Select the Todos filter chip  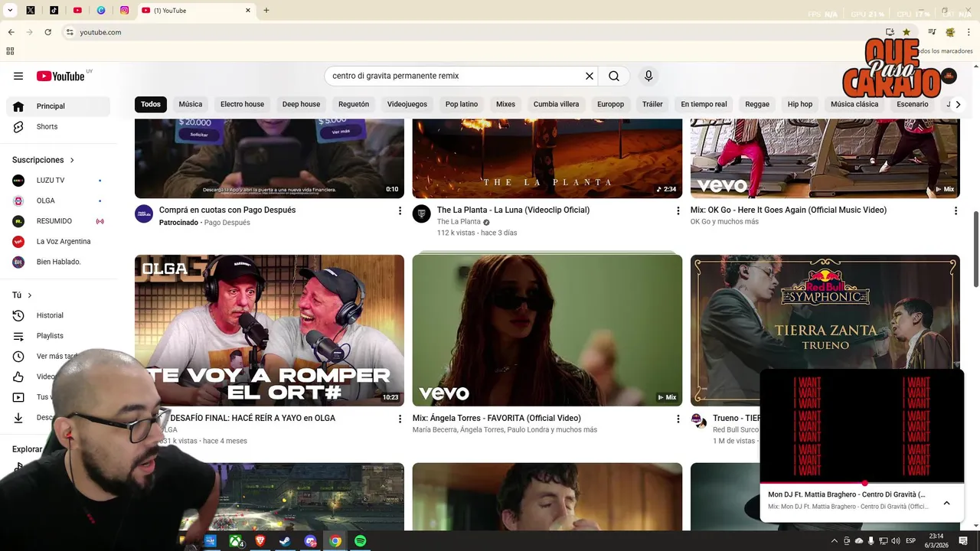coord(151,104)
